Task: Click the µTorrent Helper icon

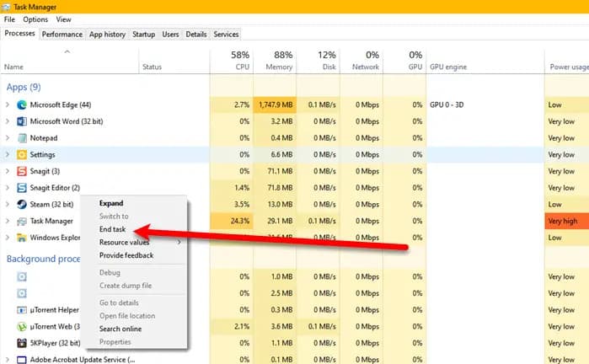Action: (x=22, y=310)
